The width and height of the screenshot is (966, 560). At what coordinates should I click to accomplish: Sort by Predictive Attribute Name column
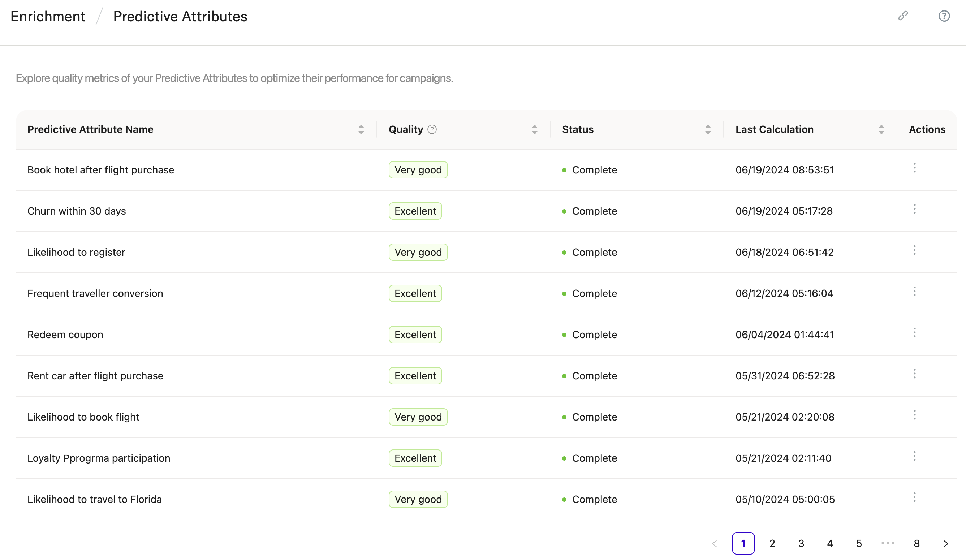point(361,129)
